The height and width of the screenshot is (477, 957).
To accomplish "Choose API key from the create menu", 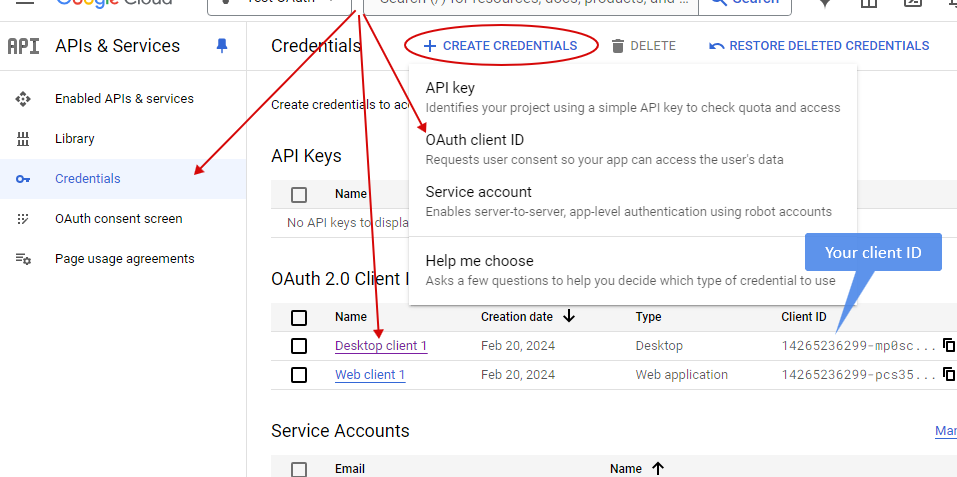I will pos(633,97).
